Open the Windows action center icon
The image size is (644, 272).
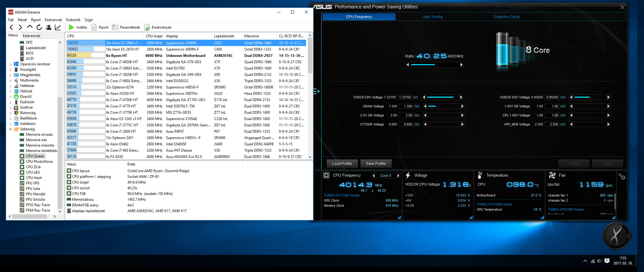(607, 261)
